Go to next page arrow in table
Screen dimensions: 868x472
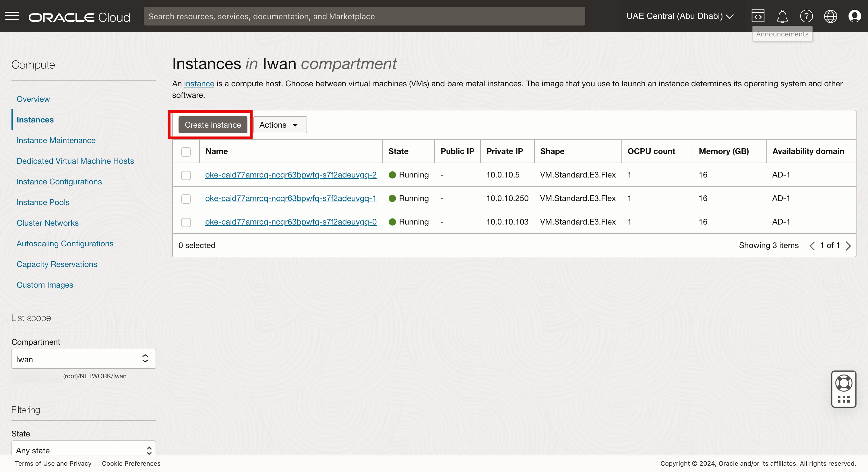pyautogui.click(x=848, y=246)
